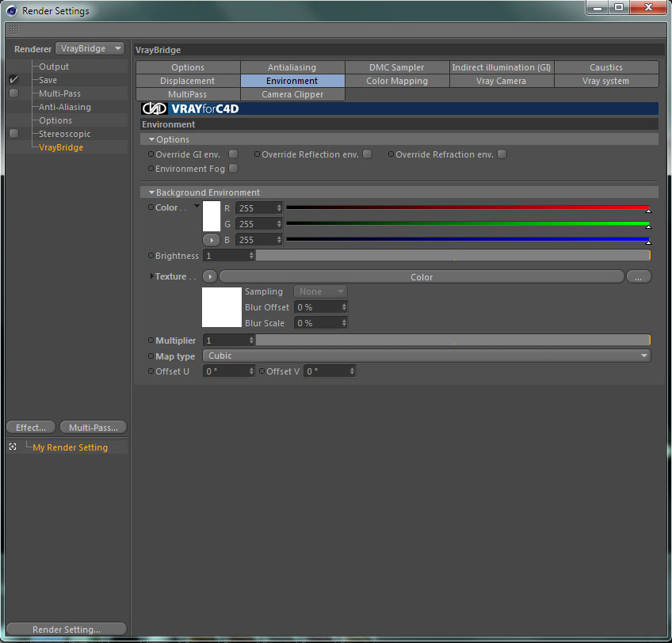This screenshot has width=672, height=643.
Task: Switch to the Antialiasing tab
Action: [292, 67]
